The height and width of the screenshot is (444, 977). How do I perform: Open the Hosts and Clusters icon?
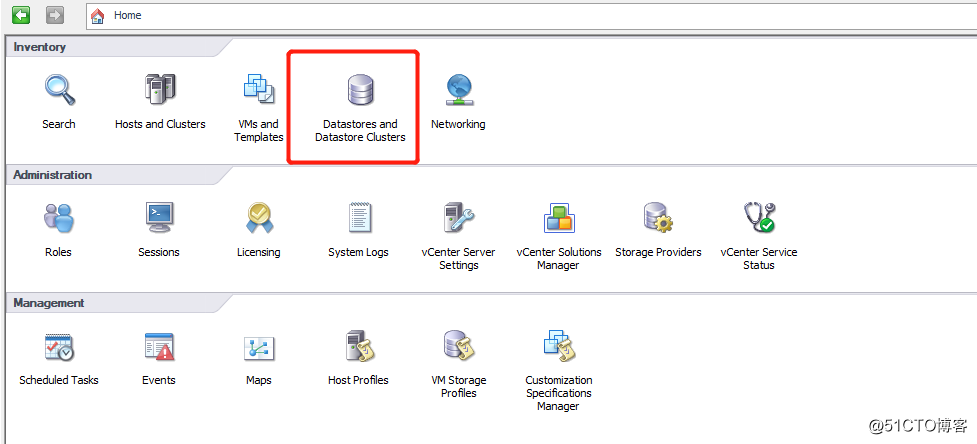coord(160,88)
